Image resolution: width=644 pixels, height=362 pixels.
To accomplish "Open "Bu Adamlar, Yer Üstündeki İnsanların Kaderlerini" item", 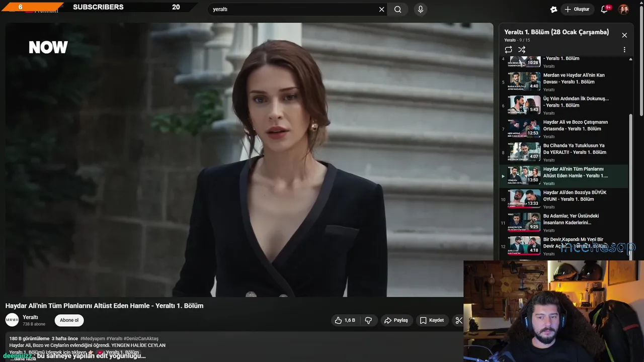I will (571, 219).
